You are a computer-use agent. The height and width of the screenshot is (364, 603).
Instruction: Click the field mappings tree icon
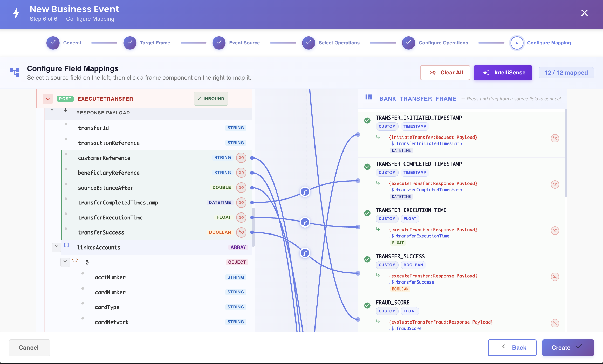coord(15,72)
